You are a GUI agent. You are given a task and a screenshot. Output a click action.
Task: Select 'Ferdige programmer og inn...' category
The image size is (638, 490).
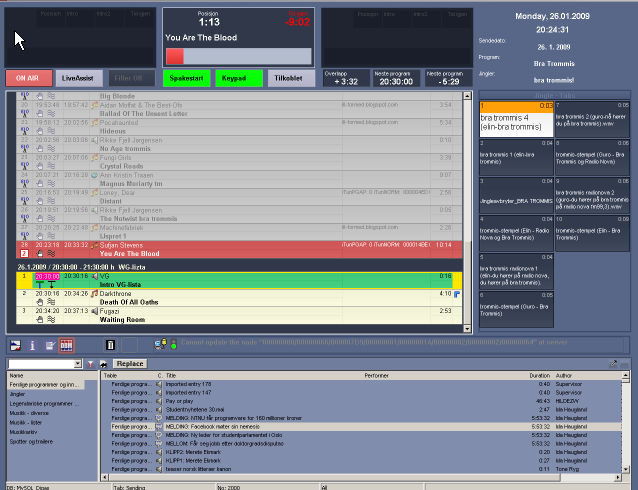[46, 385]
